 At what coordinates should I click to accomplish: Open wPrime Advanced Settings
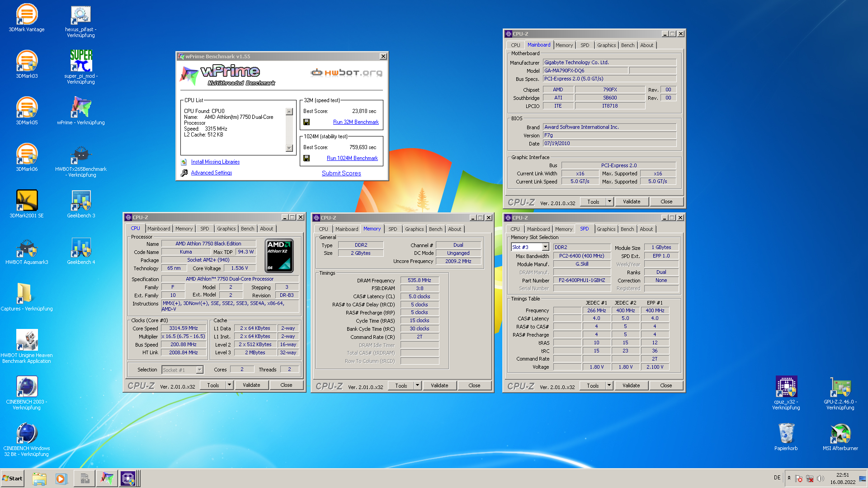tap(211, 173)
